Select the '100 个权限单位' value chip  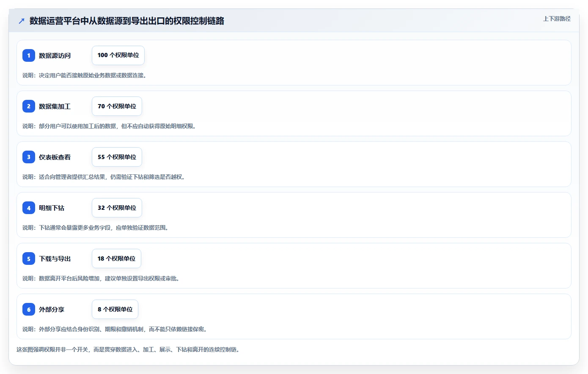pyautogui.click(x=118, y=55)
